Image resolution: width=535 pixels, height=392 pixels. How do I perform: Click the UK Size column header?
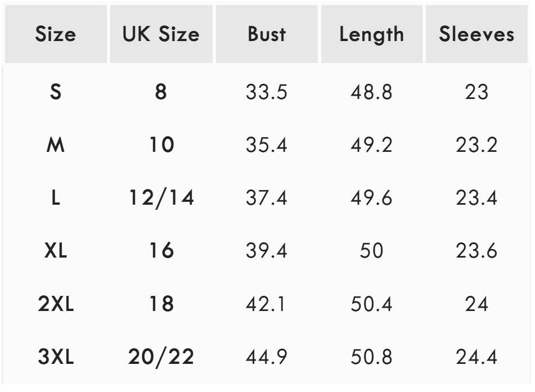coord(161,35)
